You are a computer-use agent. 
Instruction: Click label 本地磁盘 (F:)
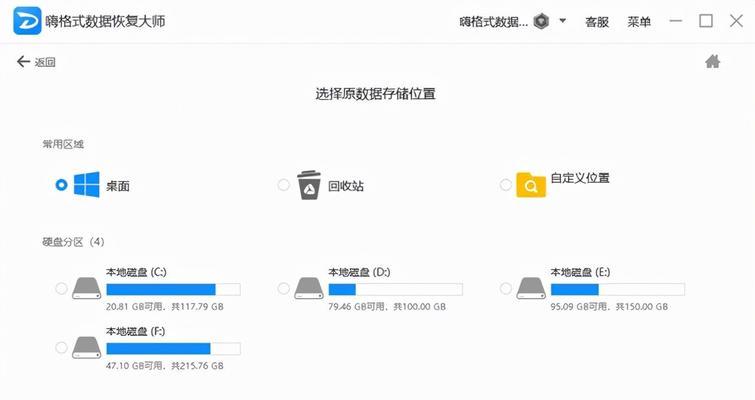point(136,332)
